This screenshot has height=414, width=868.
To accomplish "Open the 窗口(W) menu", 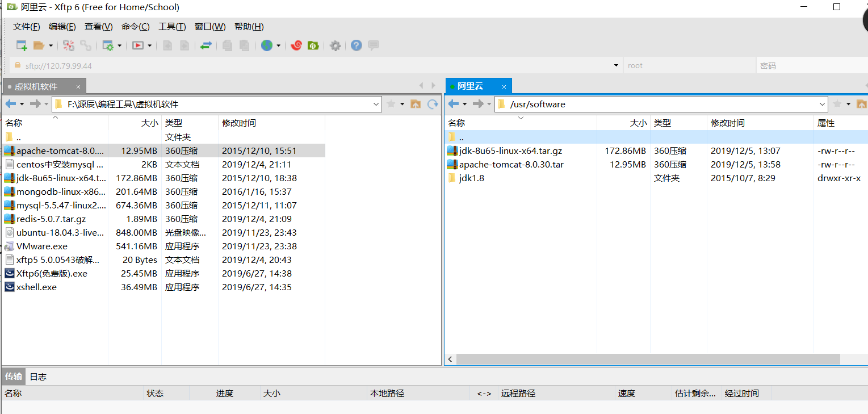I will pyautogui.click(x=210, y=27).
